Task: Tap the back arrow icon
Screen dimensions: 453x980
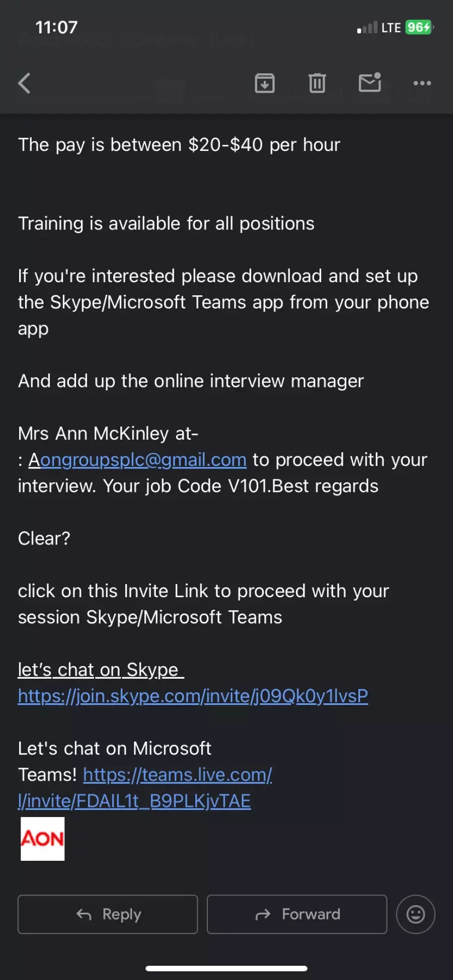Action: click(24, 83)
